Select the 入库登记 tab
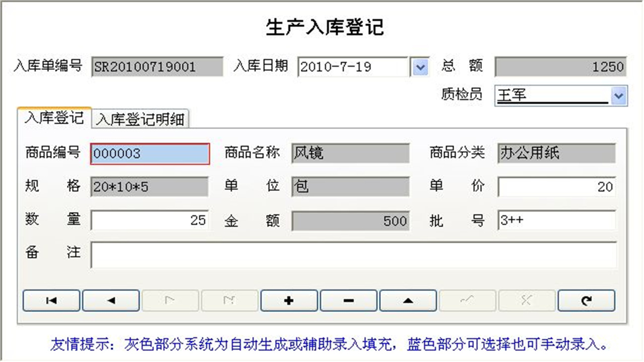This screenshot has height=362, width=644. (x=53, y=119)
